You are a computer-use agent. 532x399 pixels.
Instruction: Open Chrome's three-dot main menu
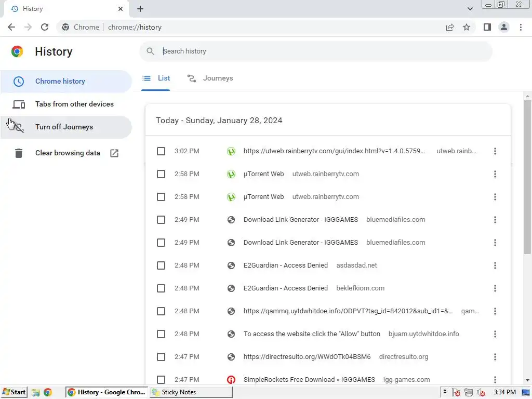click(521, 27)
